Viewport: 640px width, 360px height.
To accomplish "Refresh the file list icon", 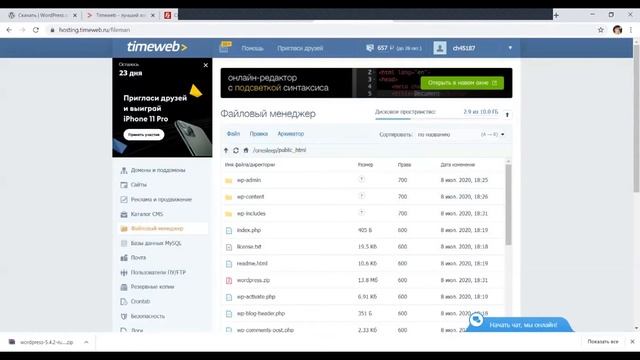I will click(x=236, y=150).
